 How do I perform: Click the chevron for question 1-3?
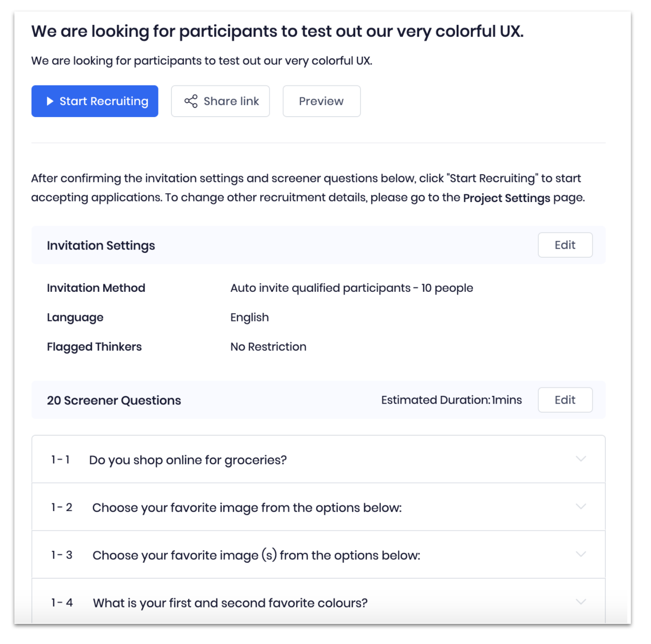pos(581,554)
